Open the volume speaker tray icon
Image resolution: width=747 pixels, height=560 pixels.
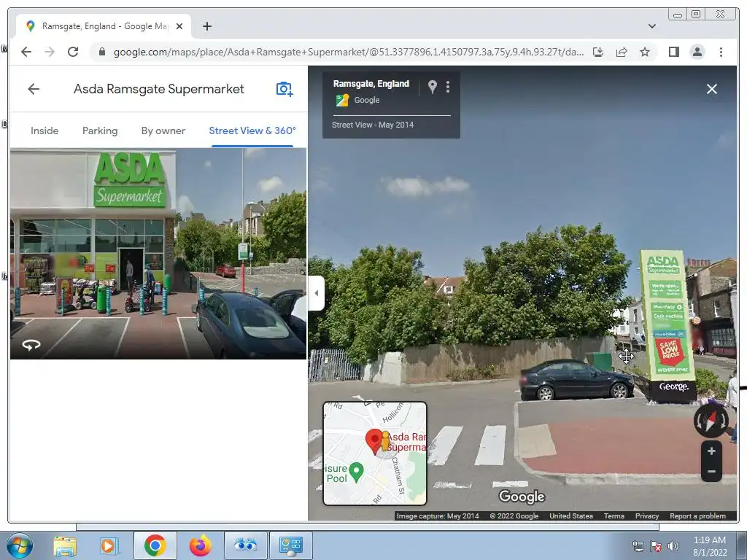673,546
